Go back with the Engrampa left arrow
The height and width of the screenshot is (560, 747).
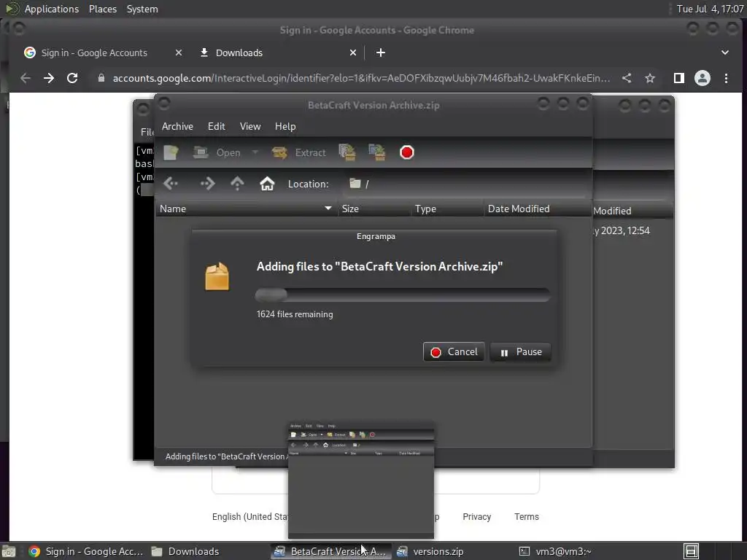(171, 184)
